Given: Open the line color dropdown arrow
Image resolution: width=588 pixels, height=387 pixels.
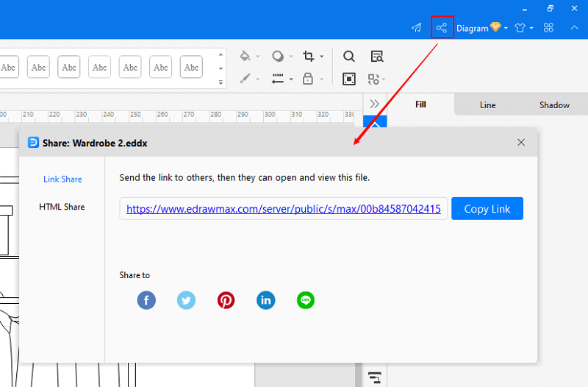Looking at the screenshot, I should coord(258,79).
